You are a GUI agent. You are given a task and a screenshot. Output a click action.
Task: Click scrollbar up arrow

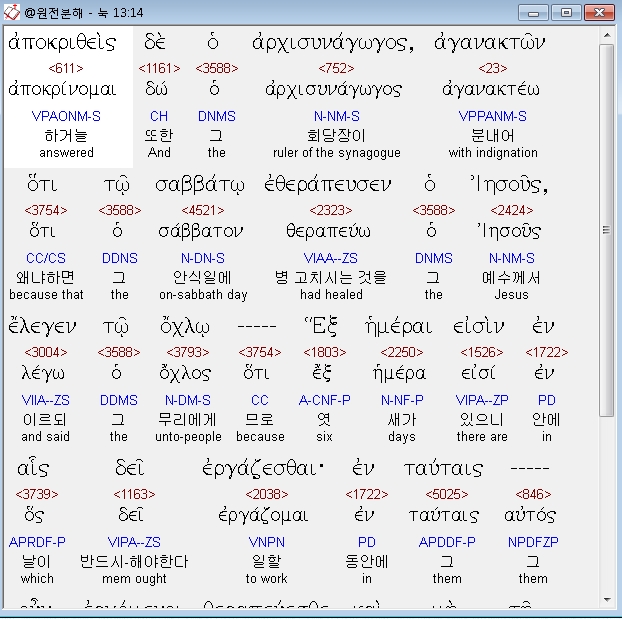[607, 35]
